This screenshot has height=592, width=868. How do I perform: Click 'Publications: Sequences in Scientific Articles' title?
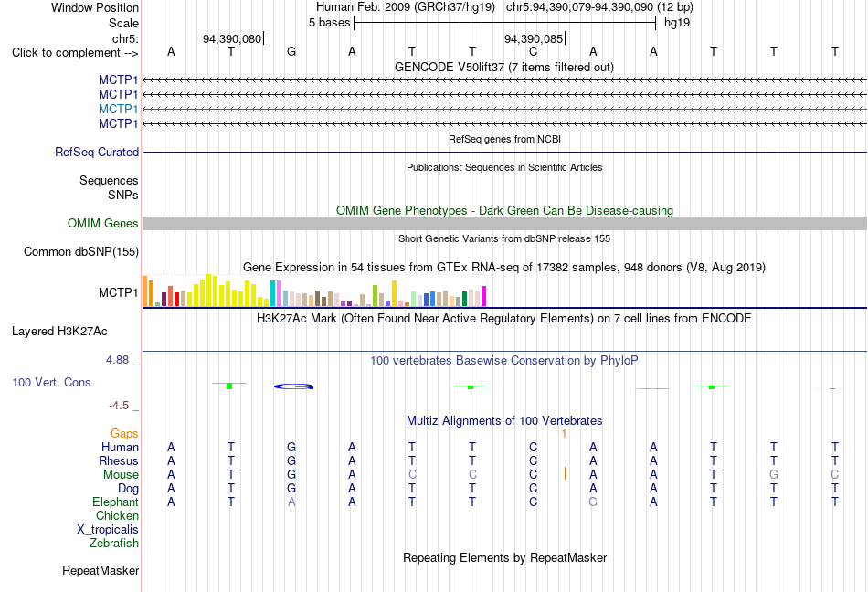click(504, 167)
